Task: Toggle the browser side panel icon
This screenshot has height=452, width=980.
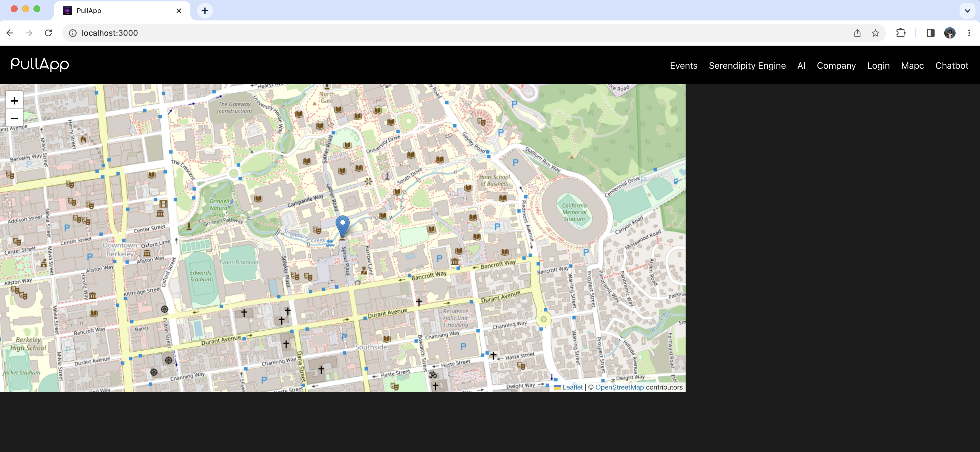Action: (x=930, y=33)
